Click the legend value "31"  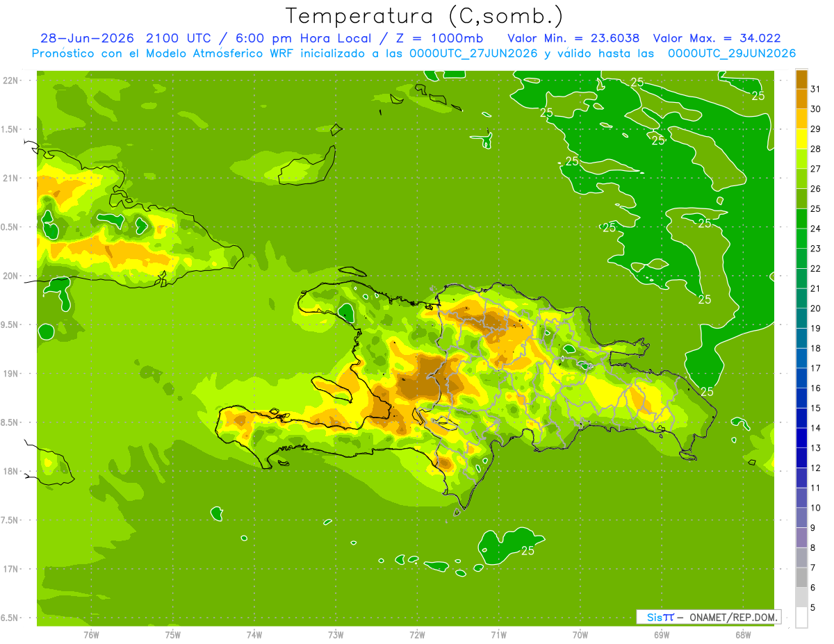point(815,89)
